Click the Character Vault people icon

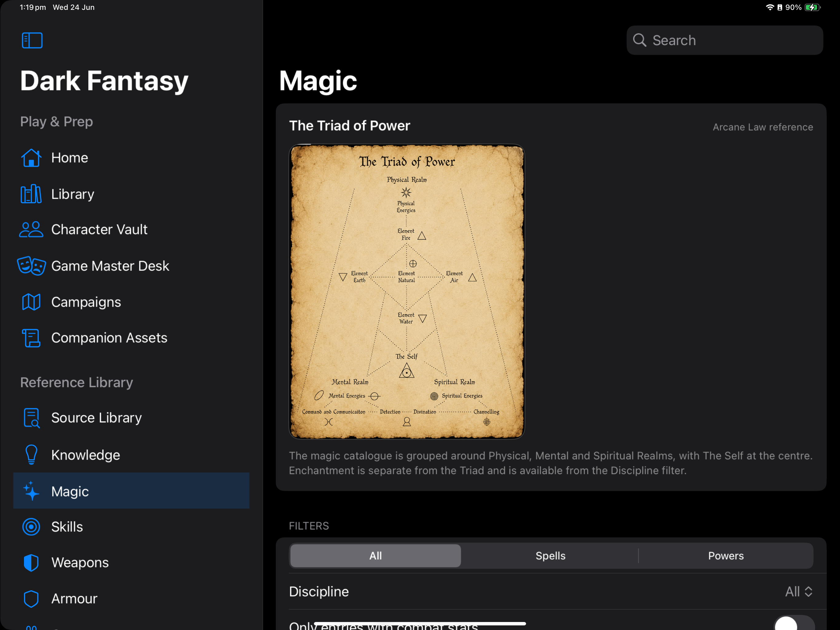31,229
